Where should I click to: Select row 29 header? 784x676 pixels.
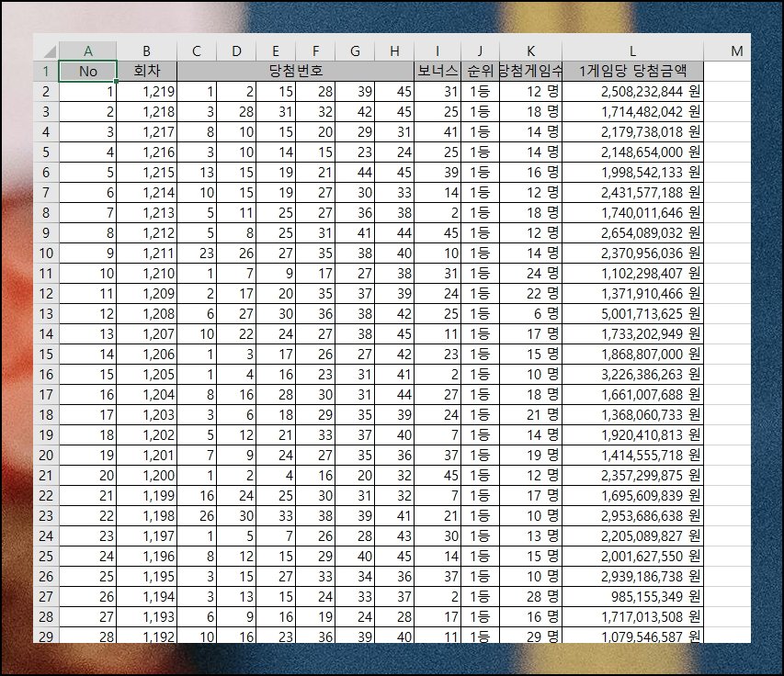(46, 636)
